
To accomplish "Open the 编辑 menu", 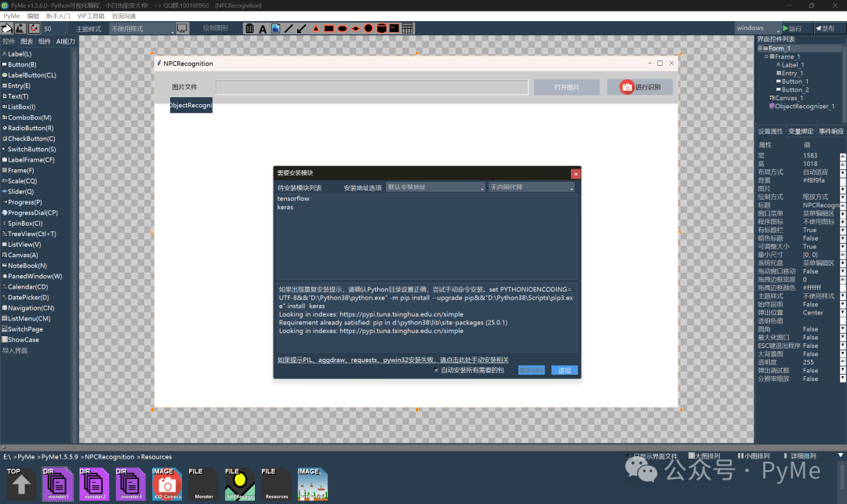I will coord(33,16).
